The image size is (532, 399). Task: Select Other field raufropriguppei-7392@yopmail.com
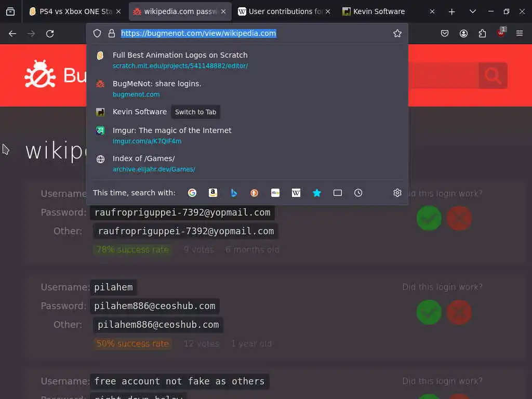click(x=185, y=231)
